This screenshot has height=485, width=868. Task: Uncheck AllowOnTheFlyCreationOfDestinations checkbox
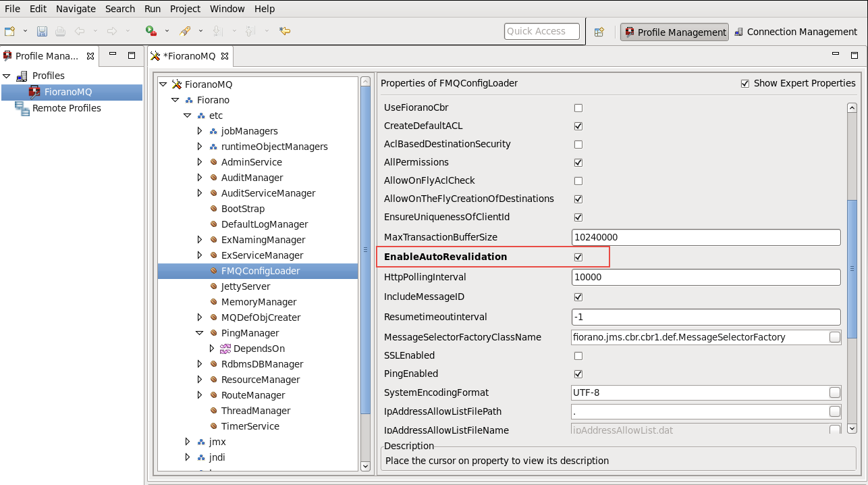pos(578,199)
